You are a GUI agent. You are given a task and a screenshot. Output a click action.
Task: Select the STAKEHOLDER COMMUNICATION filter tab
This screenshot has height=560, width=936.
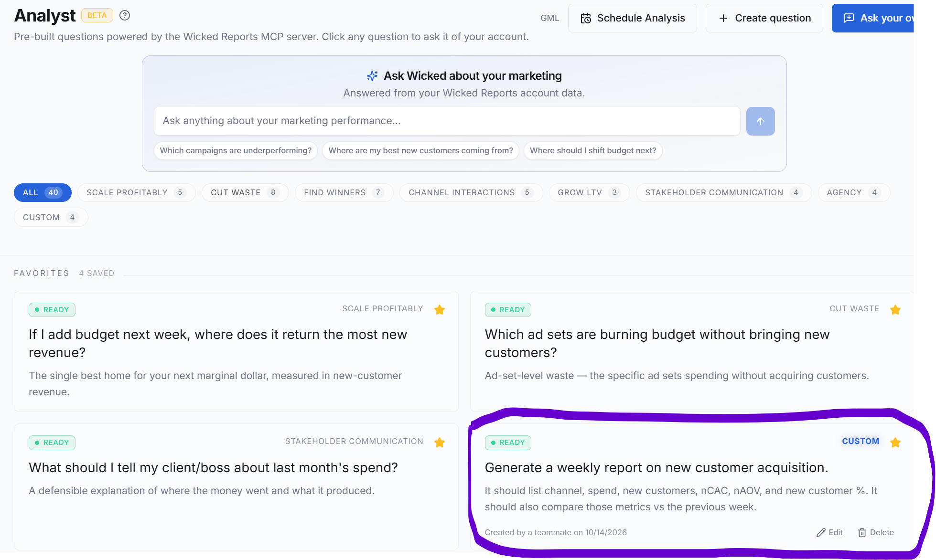(724, 192)
